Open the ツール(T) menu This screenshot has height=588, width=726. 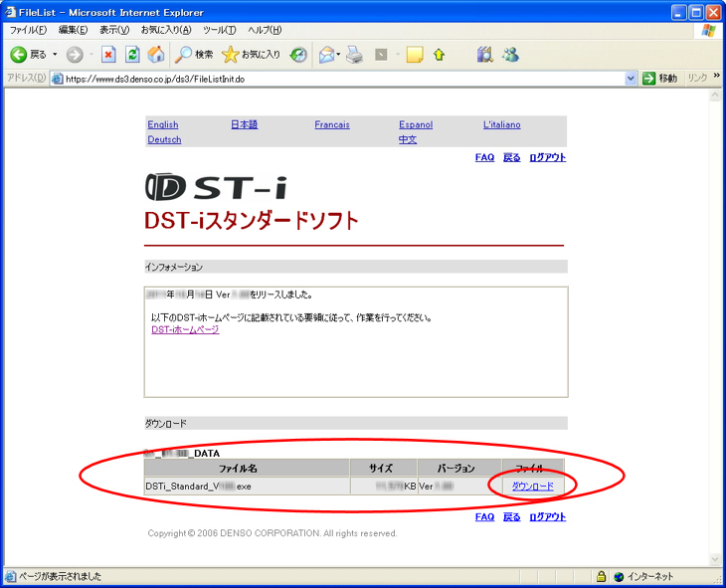pos(220,30)
